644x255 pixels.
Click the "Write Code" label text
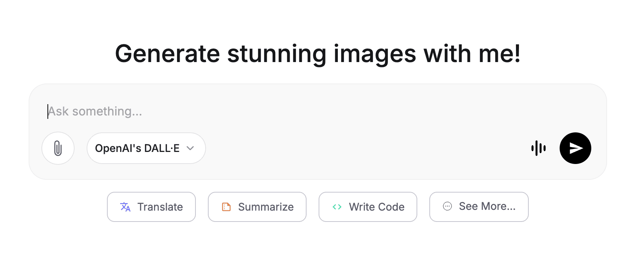pyautogui.click(x=377, y=207)
